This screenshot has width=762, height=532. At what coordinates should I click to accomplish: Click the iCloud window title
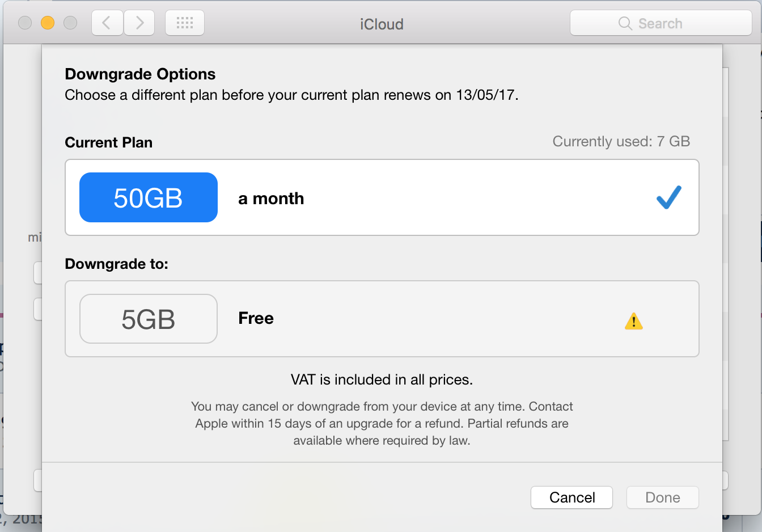point(382,24)
